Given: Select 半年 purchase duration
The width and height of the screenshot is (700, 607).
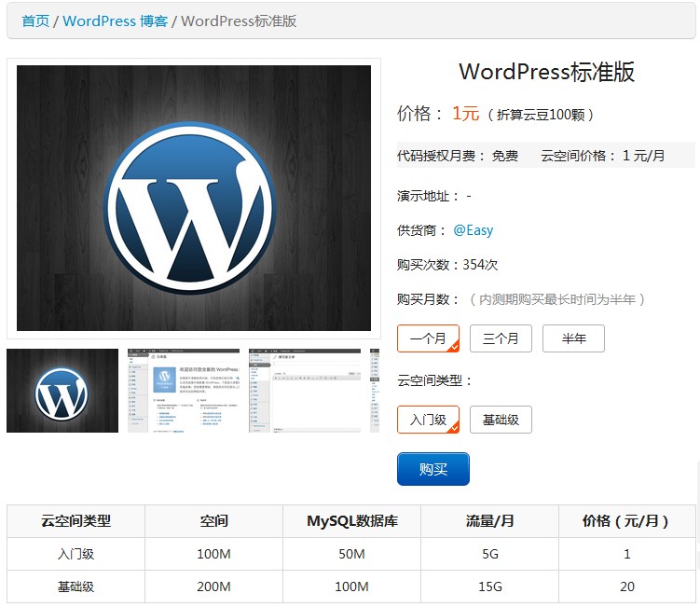Looking at the screenshot, I should (573, 338).
